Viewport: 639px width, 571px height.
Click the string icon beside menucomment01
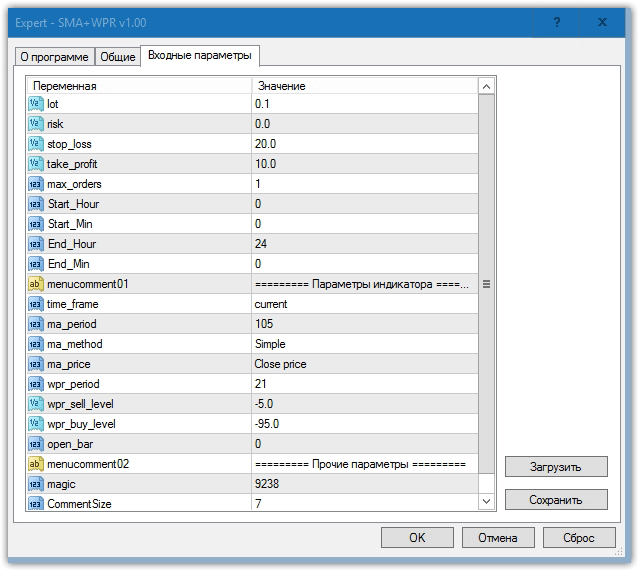pyautogui.click(x=35, y=284)
